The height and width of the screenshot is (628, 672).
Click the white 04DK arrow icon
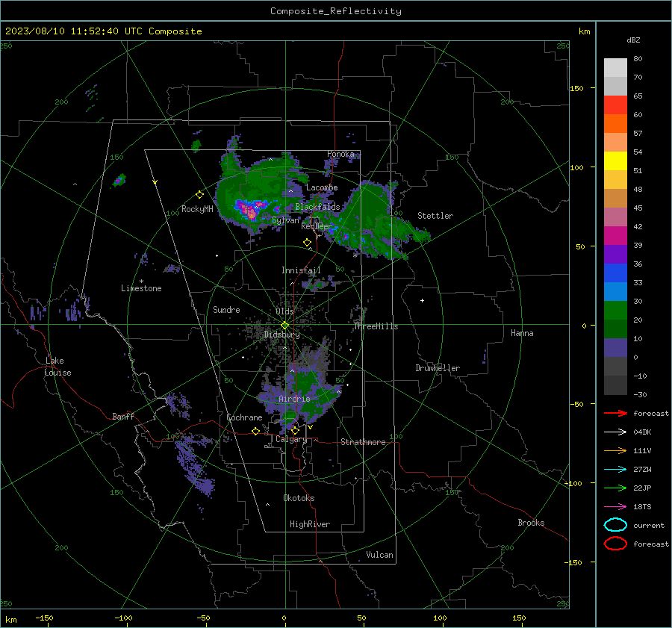tap(615, 432)
